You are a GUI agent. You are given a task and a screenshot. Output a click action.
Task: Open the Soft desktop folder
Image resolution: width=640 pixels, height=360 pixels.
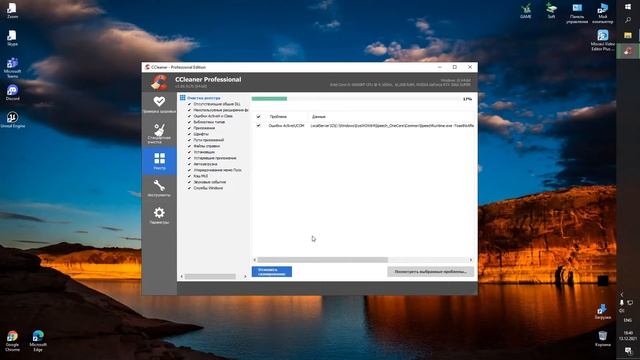tap(551, 11)
